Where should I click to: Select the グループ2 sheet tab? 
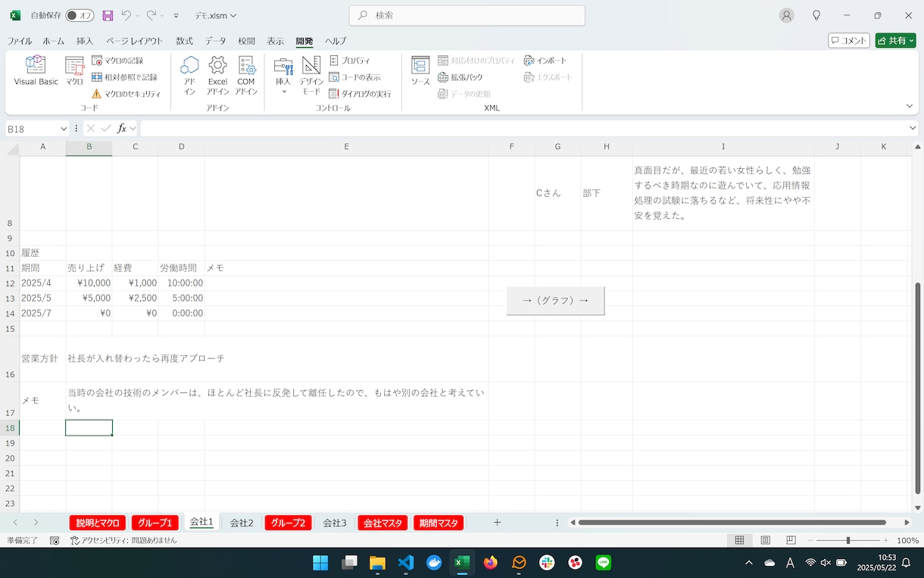click(288, 523)
